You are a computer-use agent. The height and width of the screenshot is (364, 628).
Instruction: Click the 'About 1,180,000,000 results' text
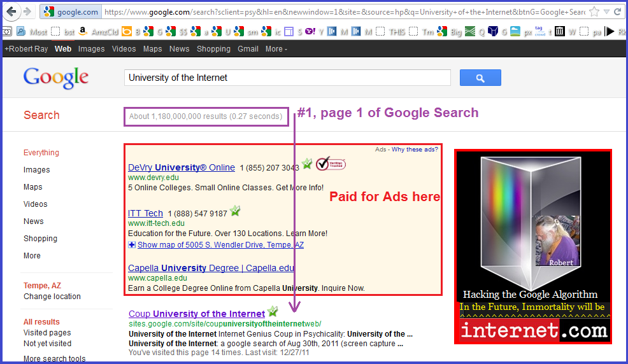pyautogui.click(x=206, y=116)
